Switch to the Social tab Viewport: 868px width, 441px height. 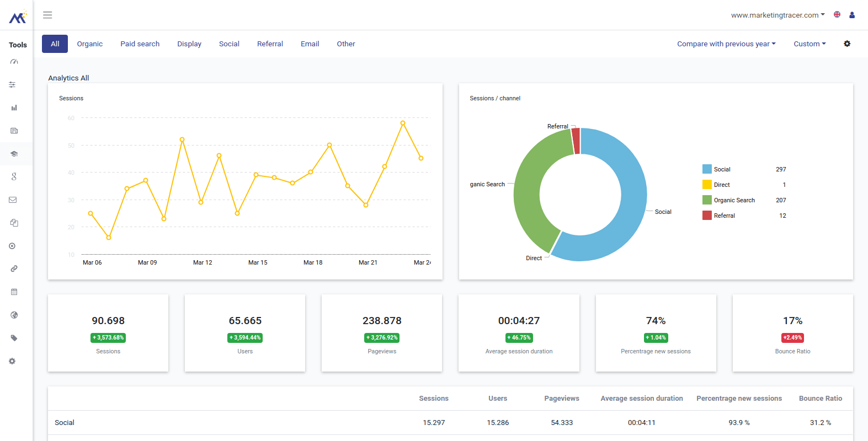(x=229, y=44)
